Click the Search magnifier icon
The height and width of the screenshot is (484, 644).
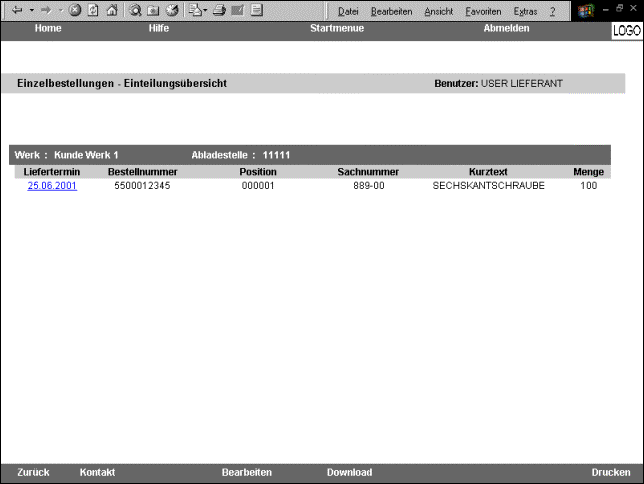coord(135,10)
